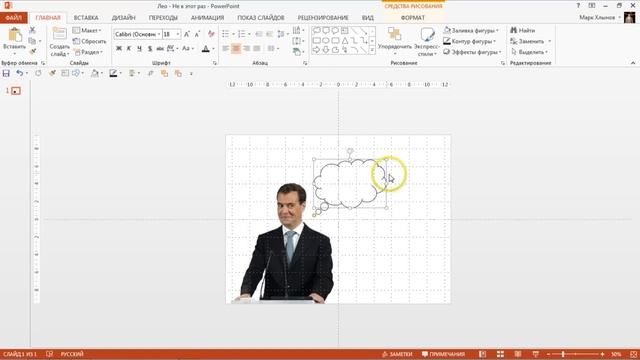Save the presentation with the floppy disk icon
Screen dimensions: 640x360
6,73
